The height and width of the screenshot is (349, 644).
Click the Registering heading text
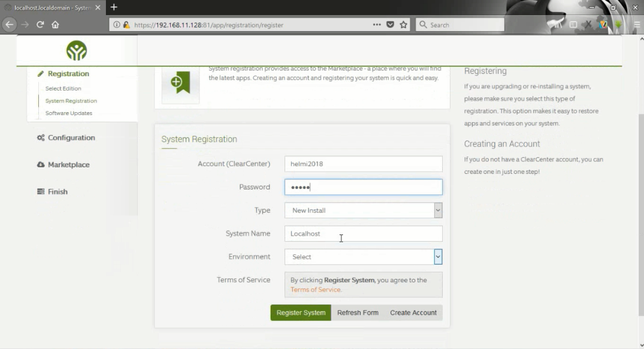coord(485,71)
